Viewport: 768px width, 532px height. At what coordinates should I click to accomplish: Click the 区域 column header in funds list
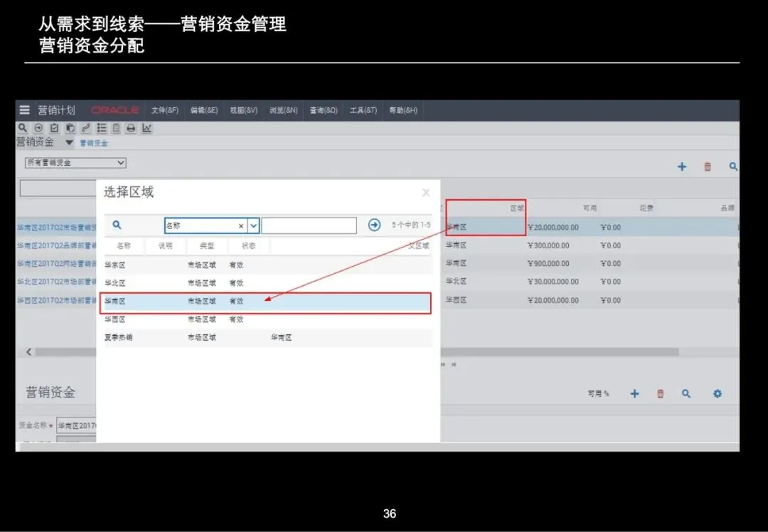pyautogui.click(x=517, y=208)
